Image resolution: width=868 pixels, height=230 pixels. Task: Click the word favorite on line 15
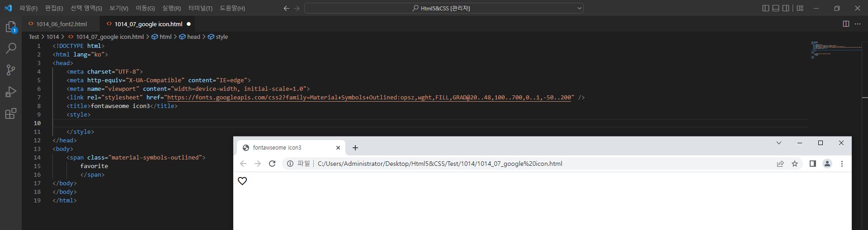tap(94, 166)
